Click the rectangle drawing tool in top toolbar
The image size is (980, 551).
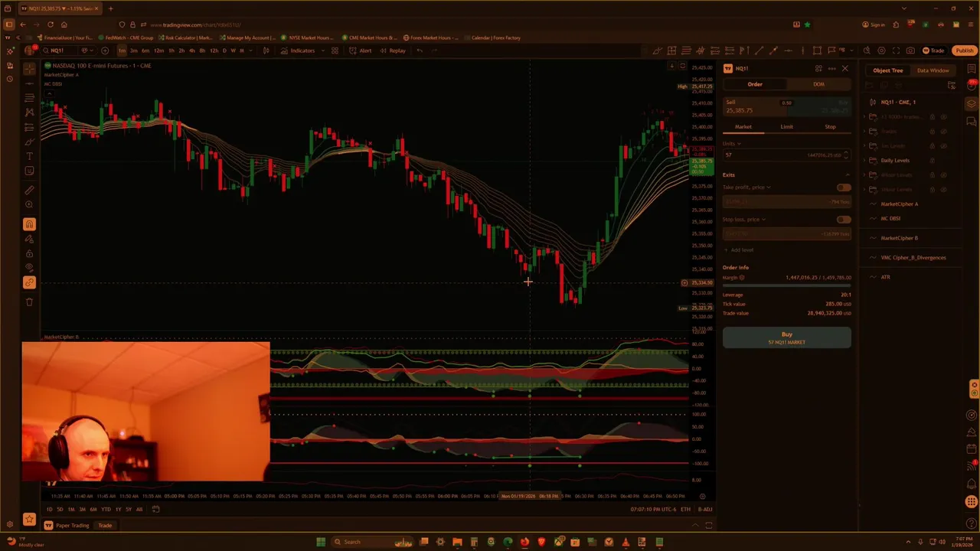817,51
